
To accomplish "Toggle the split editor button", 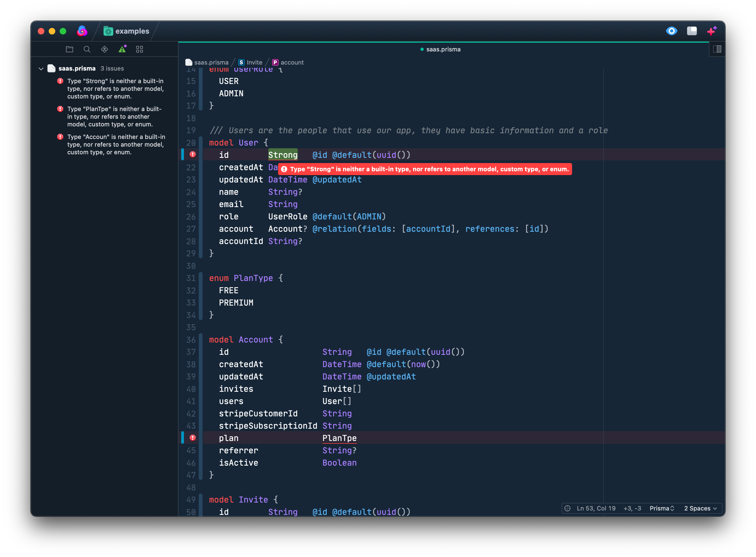I will (x=717, y=49).
